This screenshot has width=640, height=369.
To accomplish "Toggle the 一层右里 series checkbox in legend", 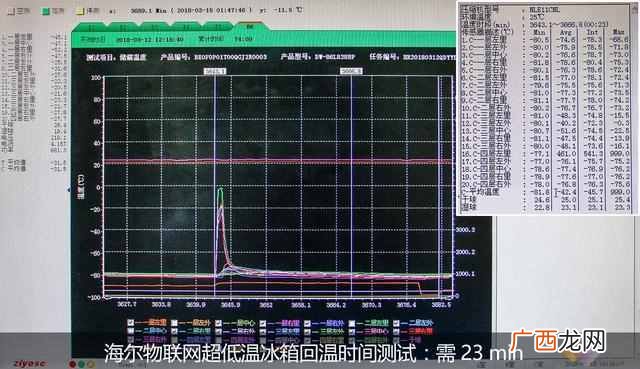I will 263,323.
